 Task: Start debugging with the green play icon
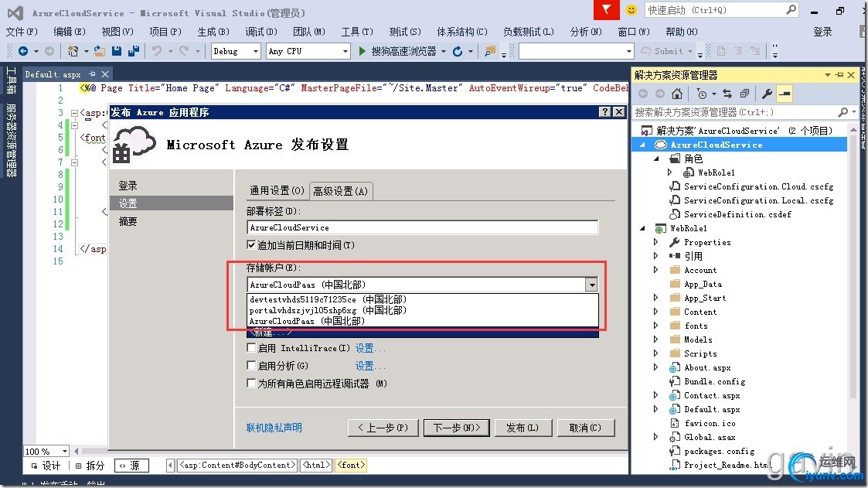click(x=362, y=51)
